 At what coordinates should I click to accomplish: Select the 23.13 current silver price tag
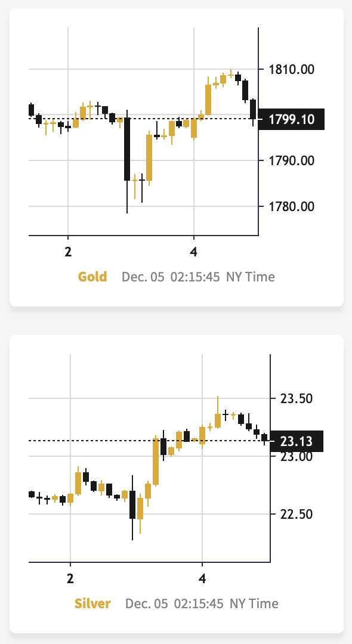point(297,441)
